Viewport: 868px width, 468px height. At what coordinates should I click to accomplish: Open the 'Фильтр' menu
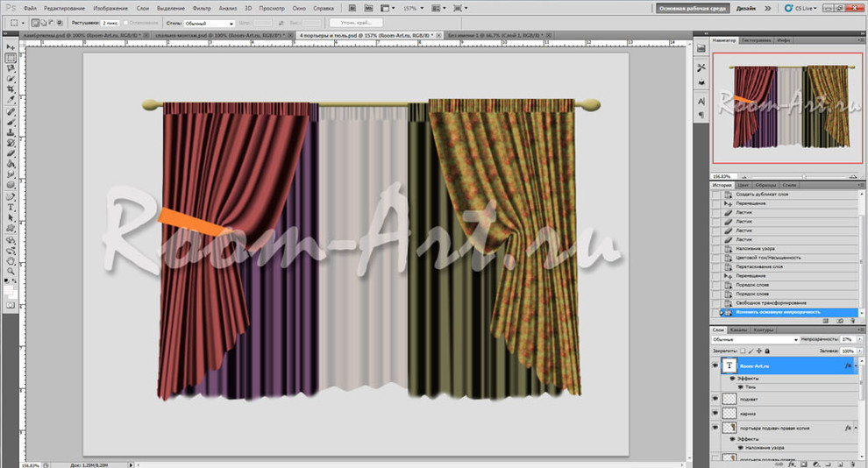tap(202, 8)
